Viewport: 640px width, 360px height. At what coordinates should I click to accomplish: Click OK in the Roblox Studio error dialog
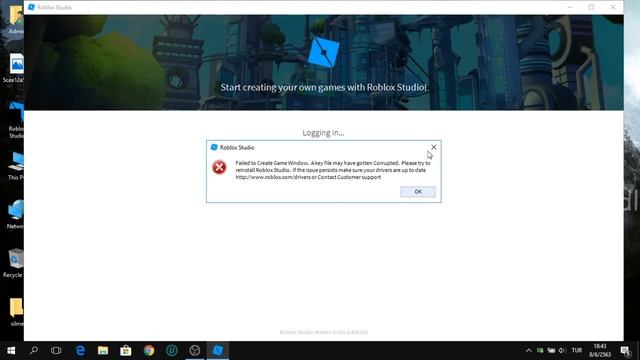click(418, 191)
